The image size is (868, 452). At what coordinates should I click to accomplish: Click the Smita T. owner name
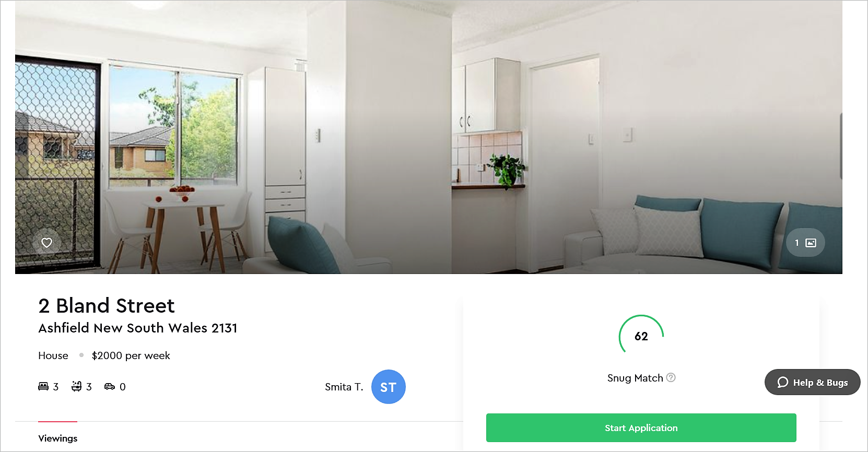[x=344, y=387]
